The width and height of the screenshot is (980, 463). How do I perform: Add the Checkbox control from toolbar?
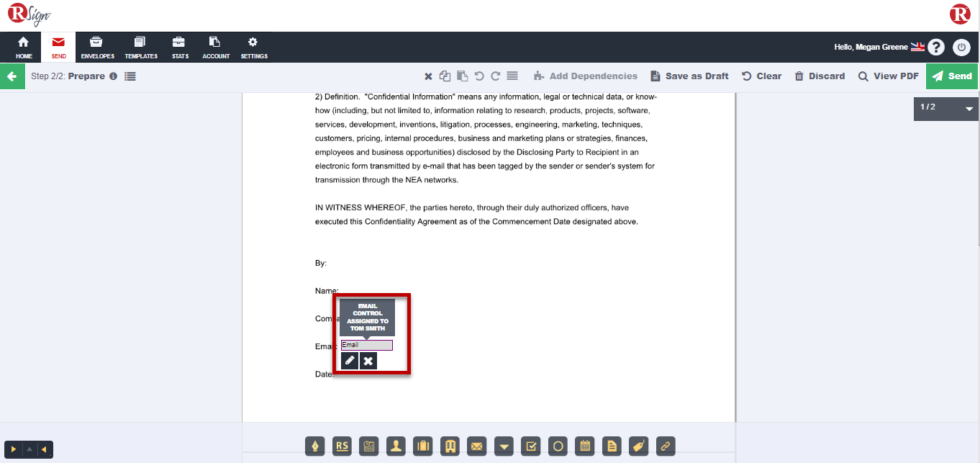(x=530, y=446)
